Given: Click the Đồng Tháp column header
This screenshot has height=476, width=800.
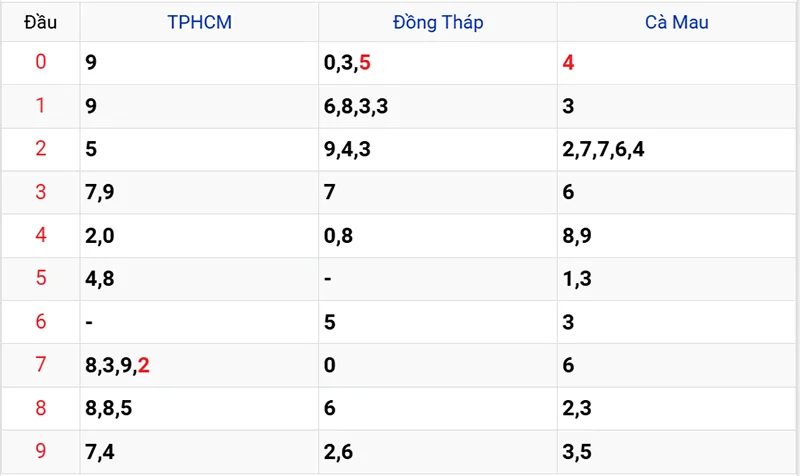Looking at the screenshot, I should [x=437, y=22].
